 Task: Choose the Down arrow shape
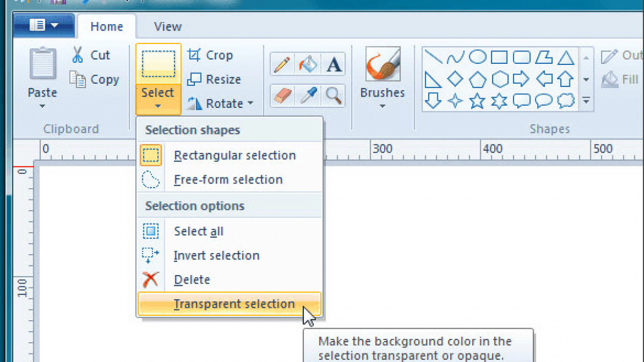click(433, 101)
